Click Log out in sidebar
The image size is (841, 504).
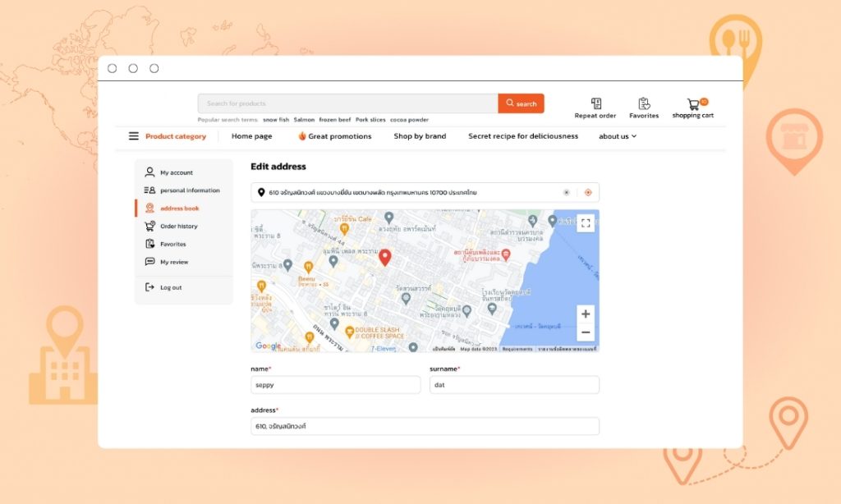[171, 287]
